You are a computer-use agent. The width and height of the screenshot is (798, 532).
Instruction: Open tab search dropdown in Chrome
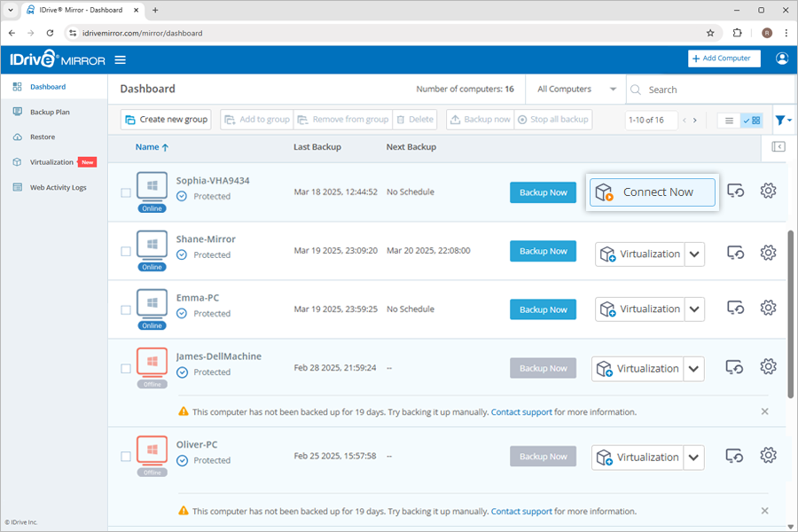[11, 10]
